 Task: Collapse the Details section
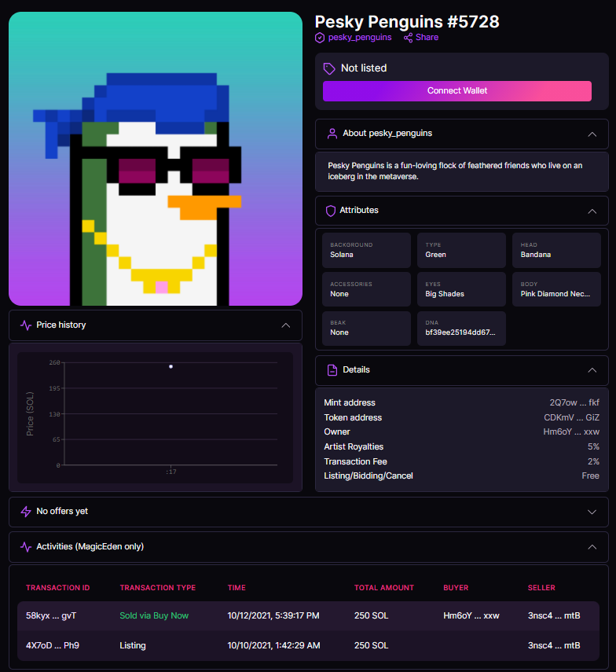tap(592, 370)
